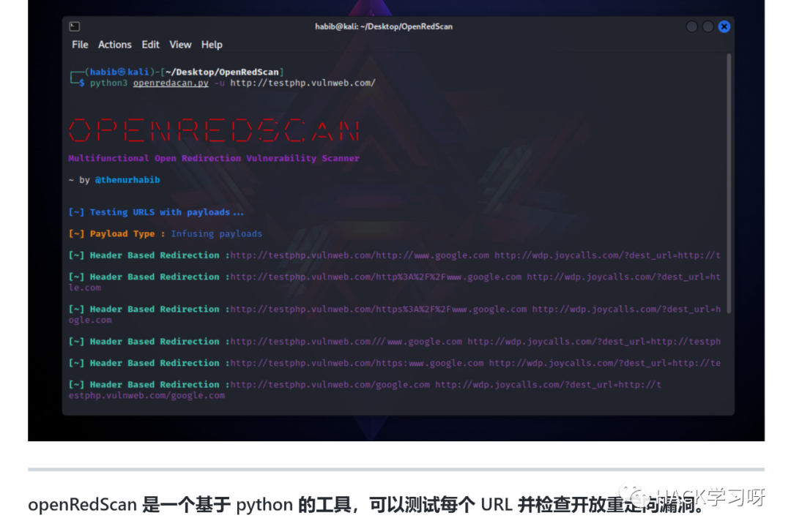Click the minimize circle button in title bar

[691, 27]
